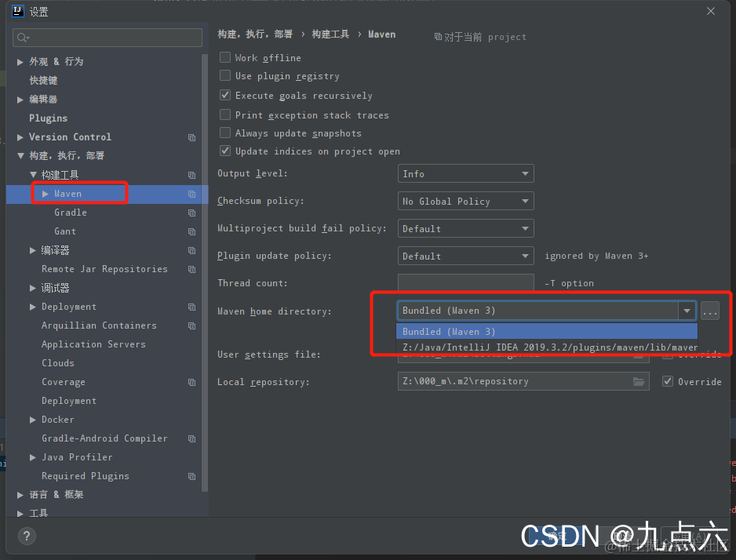736x560 pixels.
Task: Enable the Work offline checkbox
Action: click(225, 57)
